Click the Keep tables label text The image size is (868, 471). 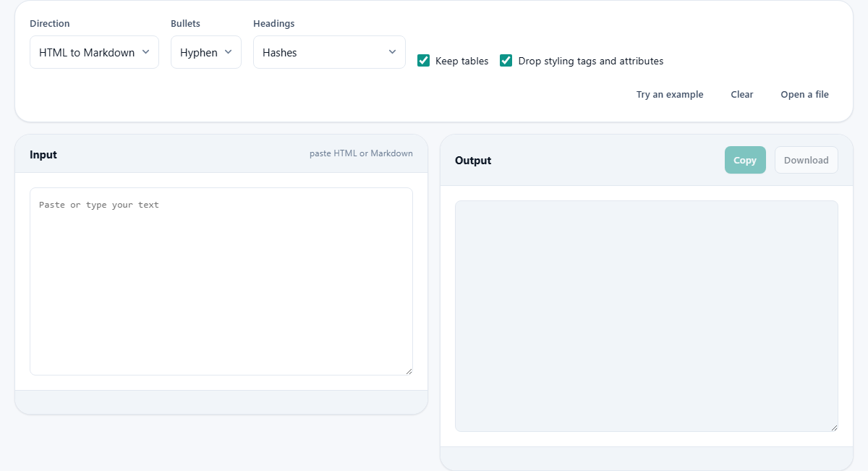click(x=462, y=61)
